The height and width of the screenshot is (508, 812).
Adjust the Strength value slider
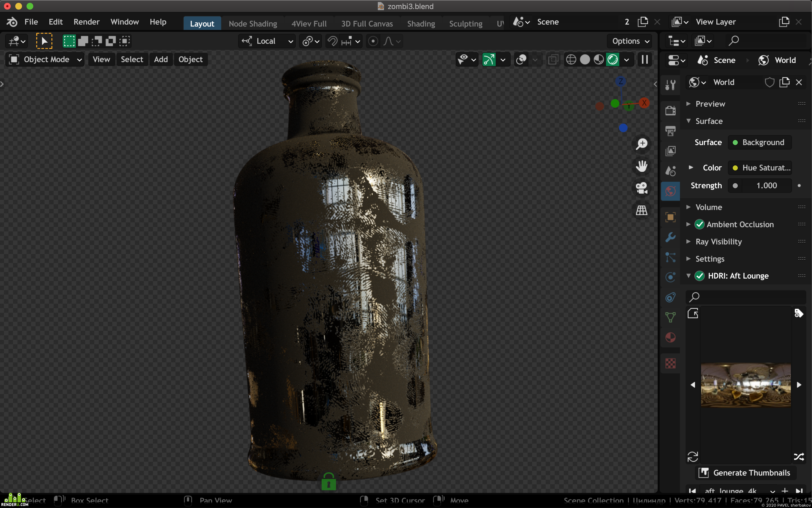click(x=760, y=185)
